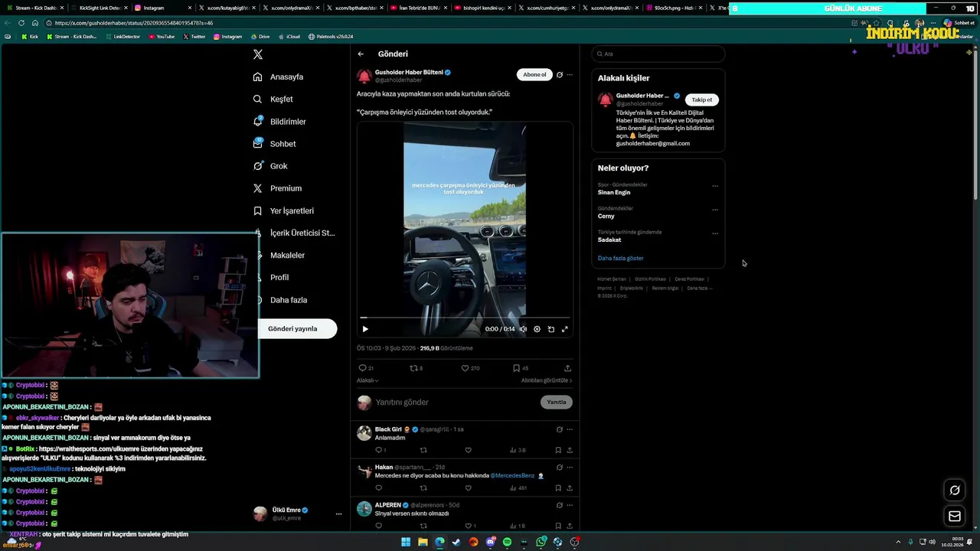This screenshot has height=551, width=980.
Task: Mute the video sound
Action: 523,329
